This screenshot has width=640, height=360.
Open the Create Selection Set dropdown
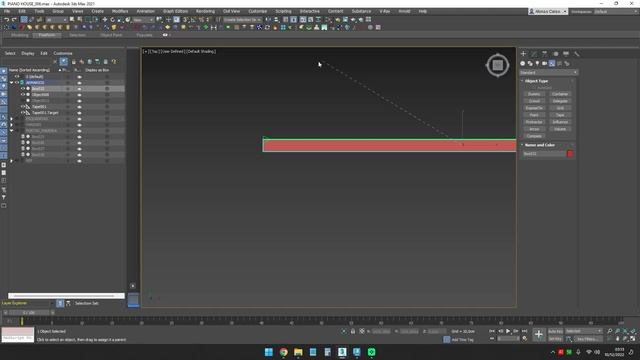(242, 19)
